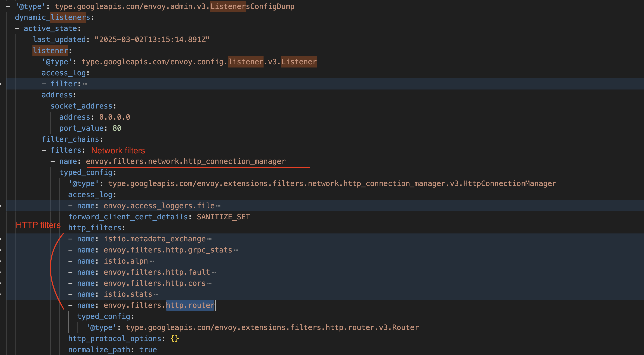Viewport: 644px width, 355px height.
Task: Click the empty braces of http_protocol_options
Action: point(175,339)
